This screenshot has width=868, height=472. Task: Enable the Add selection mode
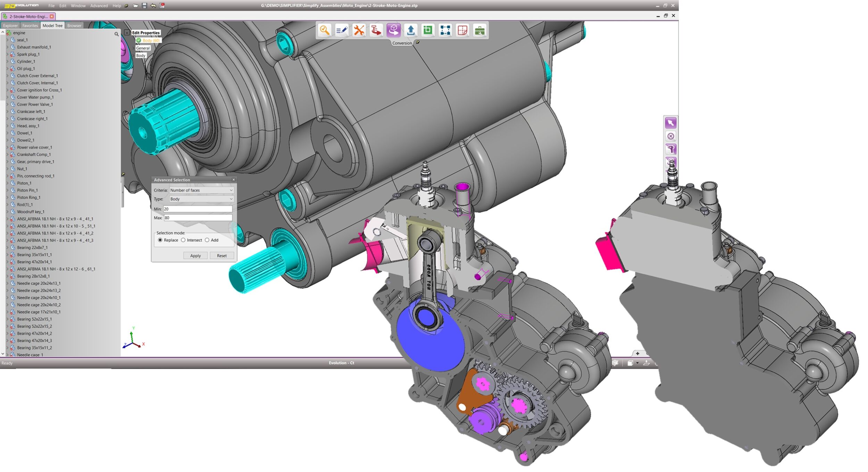[207, 240]
